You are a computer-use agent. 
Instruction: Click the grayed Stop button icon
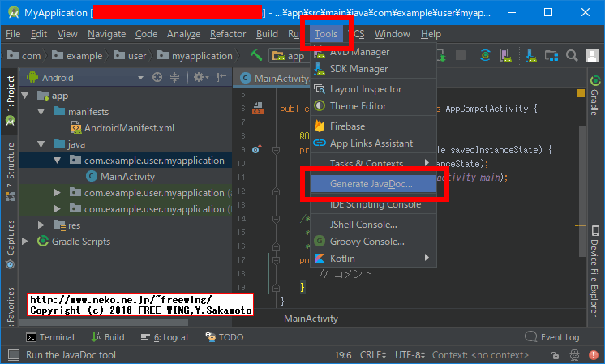[461, 55]
